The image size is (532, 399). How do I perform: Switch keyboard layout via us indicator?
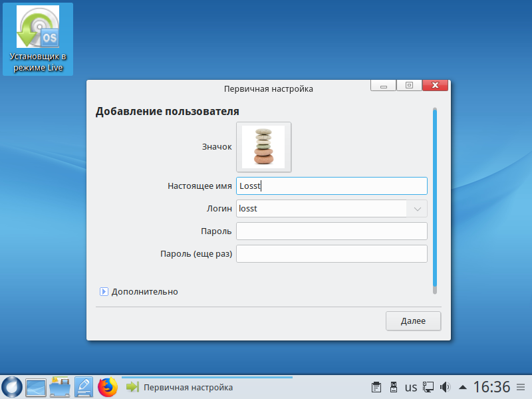point(411,386)
